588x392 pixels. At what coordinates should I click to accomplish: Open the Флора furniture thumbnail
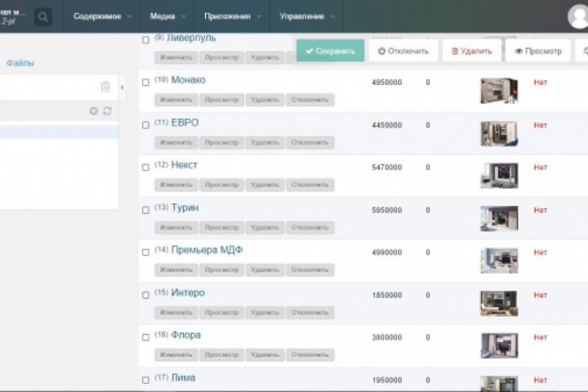[499, 345]
